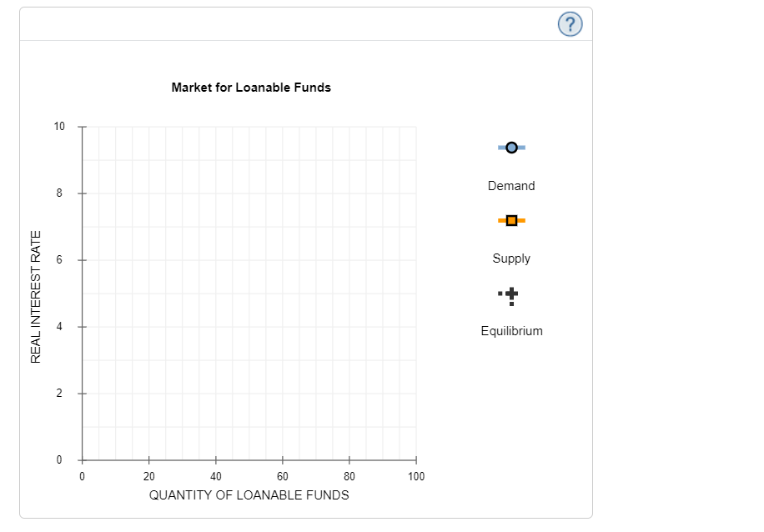Click the 100 tick label on quantity axis

[416, 476]
